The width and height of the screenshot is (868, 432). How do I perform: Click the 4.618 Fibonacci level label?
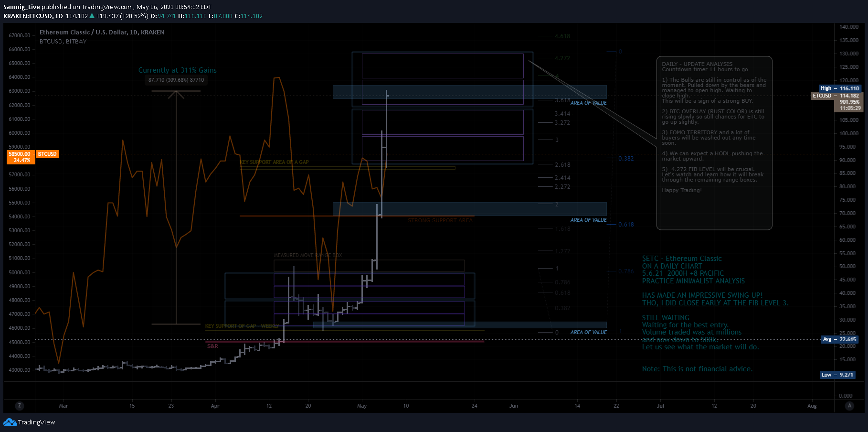(562, 36)
